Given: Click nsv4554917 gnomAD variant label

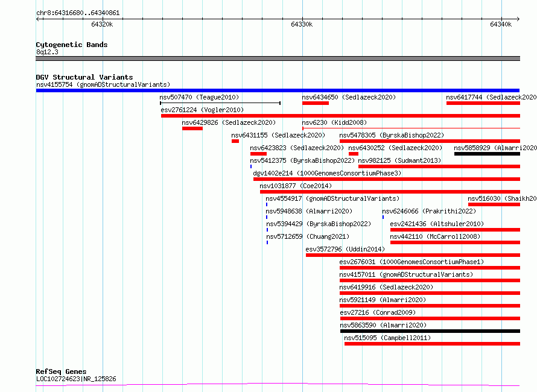Looking at the screenshot, I should click(x=332, y=198).
